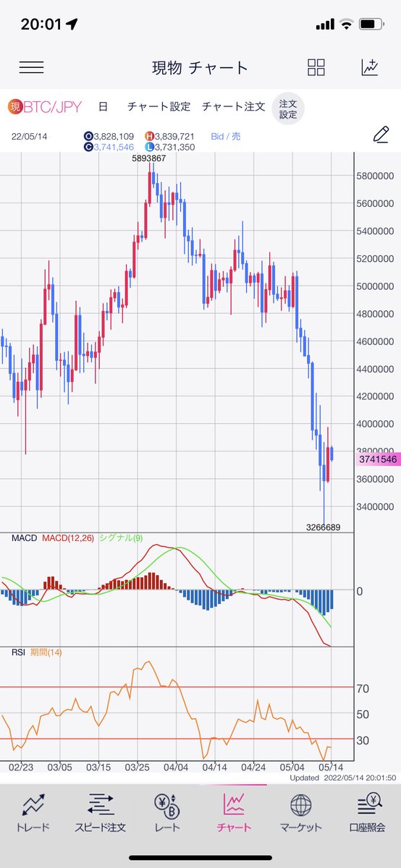Tap the Wi-Fi status icon
The image size is (401, 868).
point(346,25)
